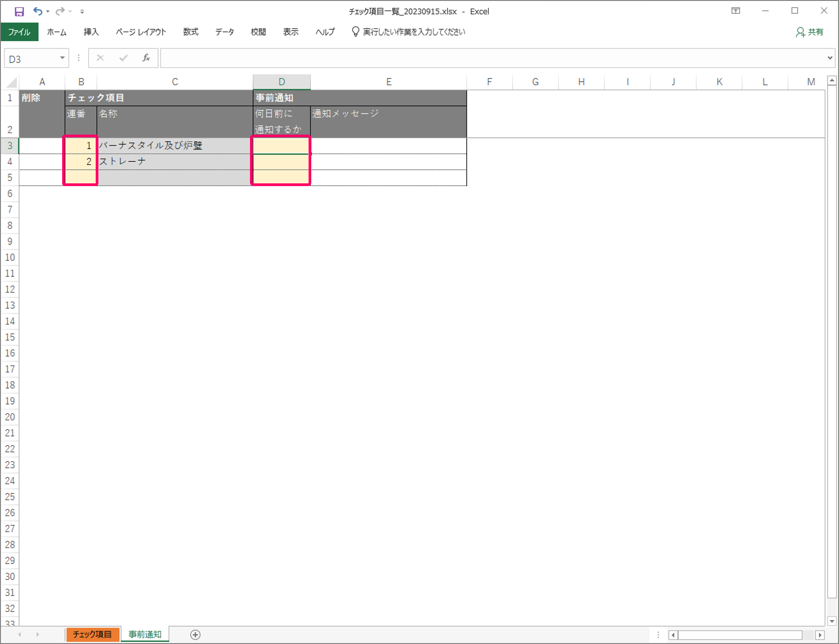Click the Save icon in quick access toolbar
Viewport: 839px width, 644px height.
tap(19, 12)
